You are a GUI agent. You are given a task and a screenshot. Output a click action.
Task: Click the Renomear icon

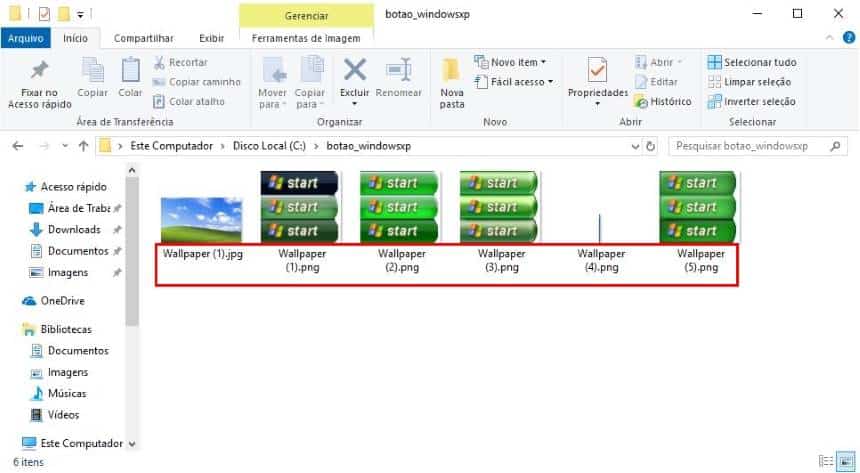399,70
